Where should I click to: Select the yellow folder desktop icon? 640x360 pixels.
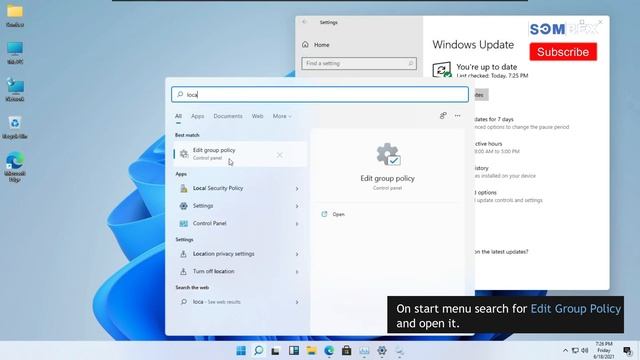15,16
